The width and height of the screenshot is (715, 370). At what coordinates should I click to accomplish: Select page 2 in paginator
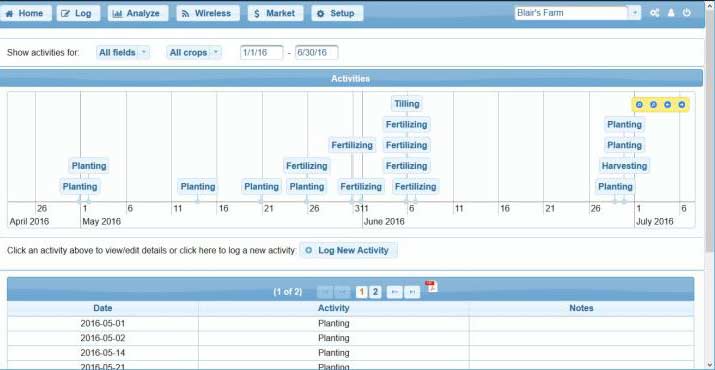(375, 292)
